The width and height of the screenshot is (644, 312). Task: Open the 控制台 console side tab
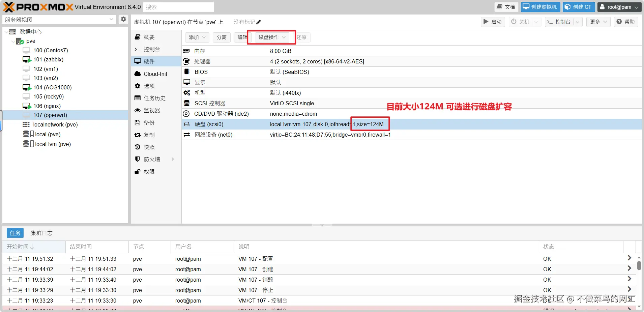click(156, 49)
